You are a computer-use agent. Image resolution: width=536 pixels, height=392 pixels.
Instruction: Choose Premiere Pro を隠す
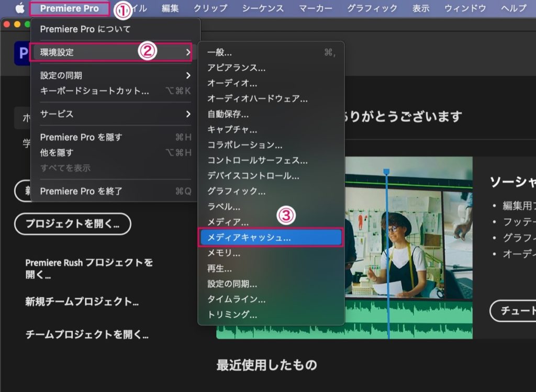pyautogui.click(x=115, y=137)
